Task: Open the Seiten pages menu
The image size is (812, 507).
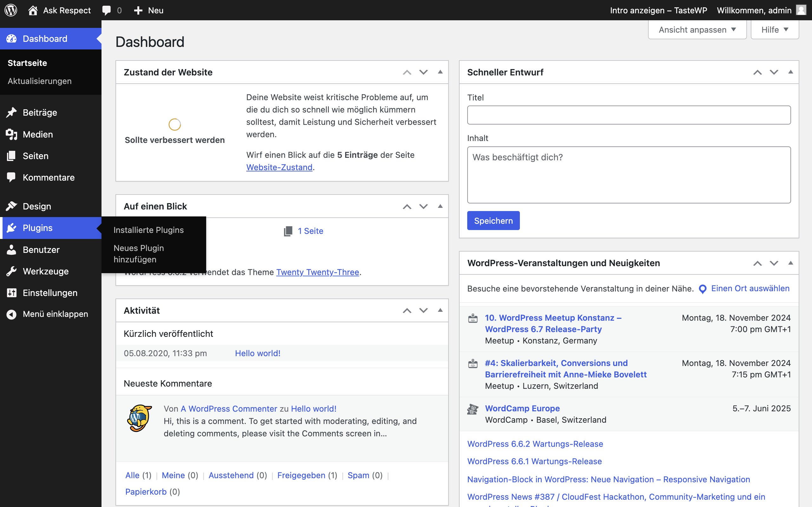Action: click(36, 156)
